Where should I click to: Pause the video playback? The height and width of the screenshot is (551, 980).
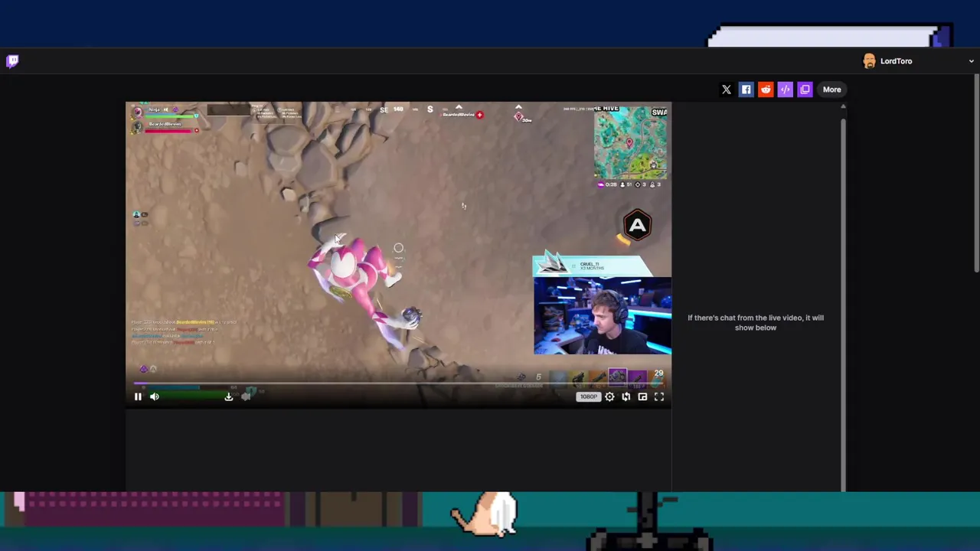point(138,396)
